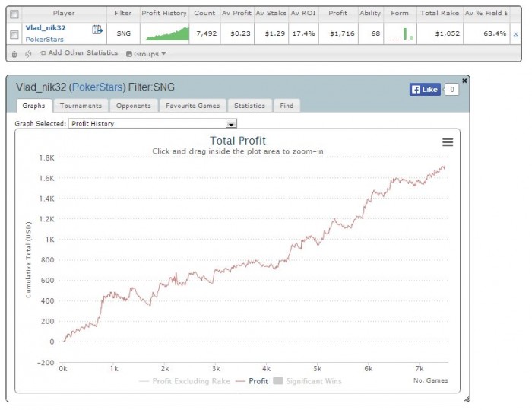Image resolution: width=532 pixels, height=410 pixels.
Task: Click the Like count bubble
Action: 452,90
